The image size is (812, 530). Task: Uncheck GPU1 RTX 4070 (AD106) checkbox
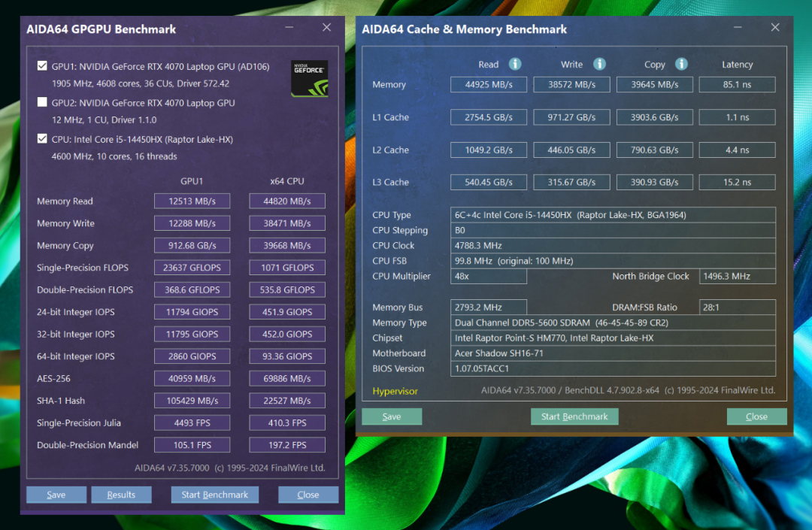[x=42, y=65]
